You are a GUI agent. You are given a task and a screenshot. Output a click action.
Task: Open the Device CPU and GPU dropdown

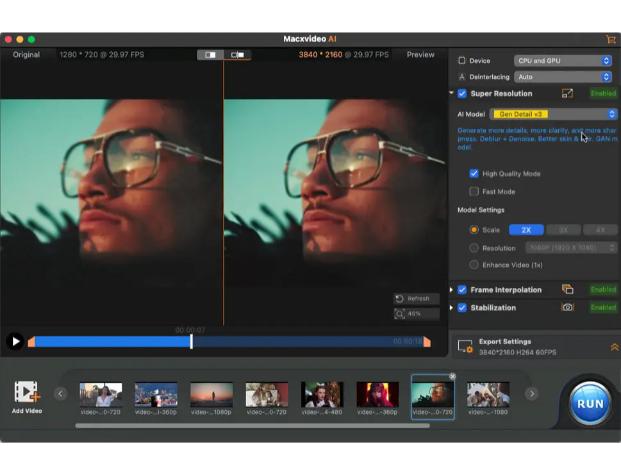(x=563, y=61)
